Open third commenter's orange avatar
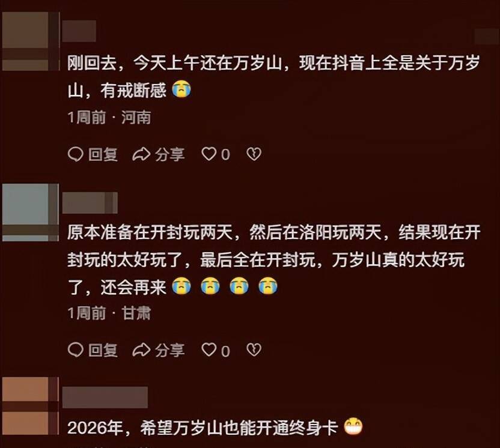The height and width of the screenshot is (448, 500). [x=31, y=405]
